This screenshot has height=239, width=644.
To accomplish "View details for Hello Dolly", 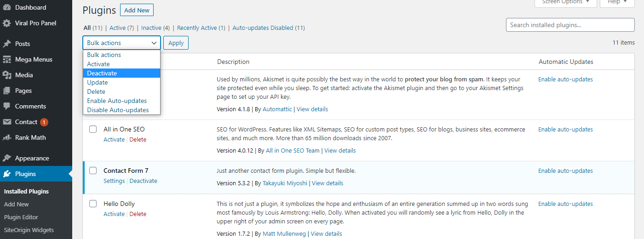I will point(326,233).
